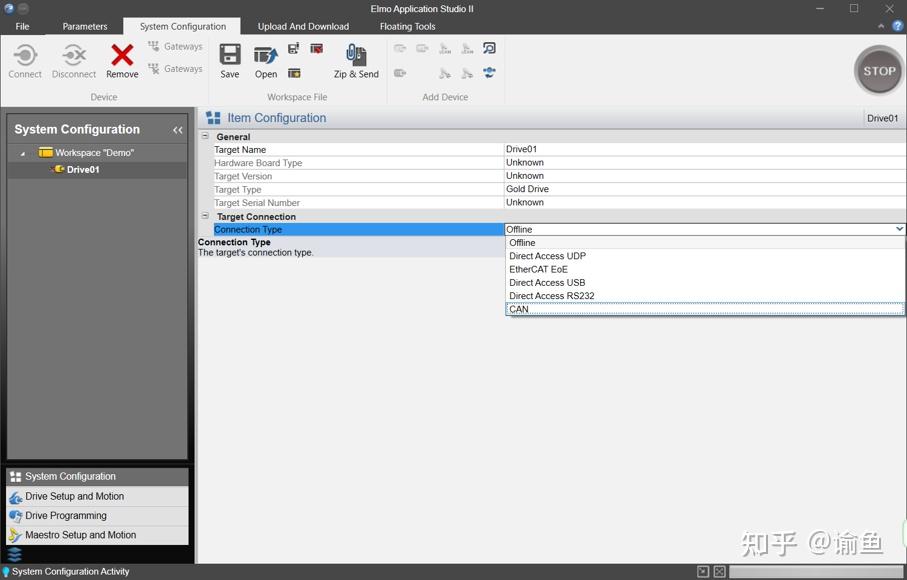The height and width of the screenshot is (580, 907).
Task: Open a workspace file
Action: [266, 56]
